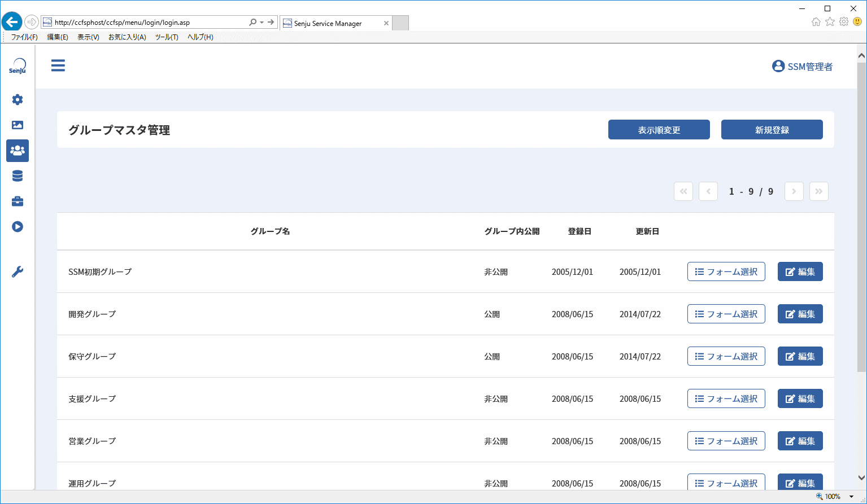Go to the first page of results
This screenshot has height=504, width=867.
click(683, 191)
